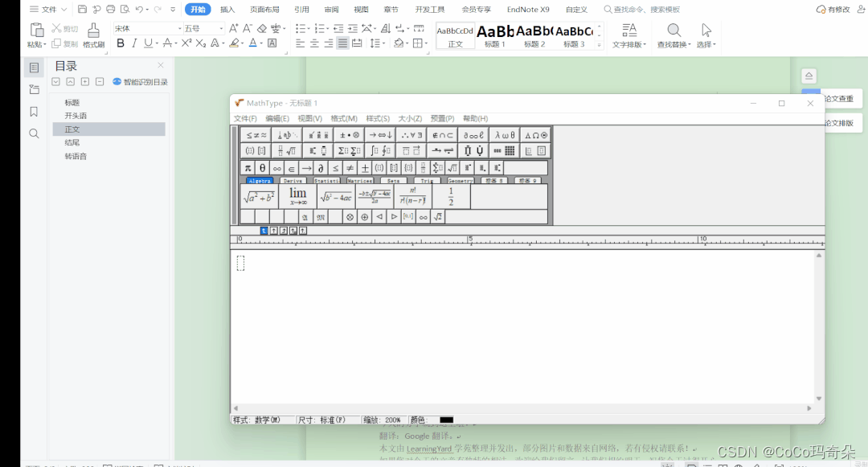Viewport: 868px width, 467px height.
Task: Open MathType 编辑(E) menu
Action: tap(277, 118)
